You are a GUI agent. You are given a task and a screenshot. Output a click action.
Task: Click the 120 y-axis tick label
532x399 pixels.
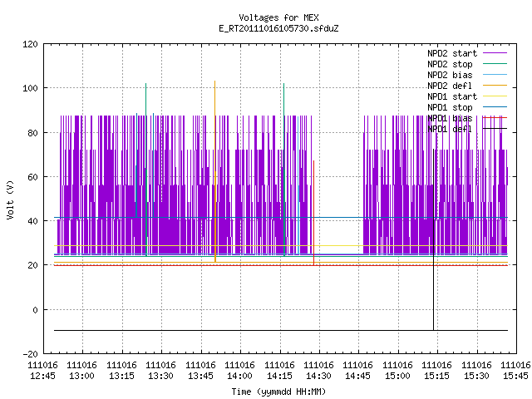pos(30,44)
